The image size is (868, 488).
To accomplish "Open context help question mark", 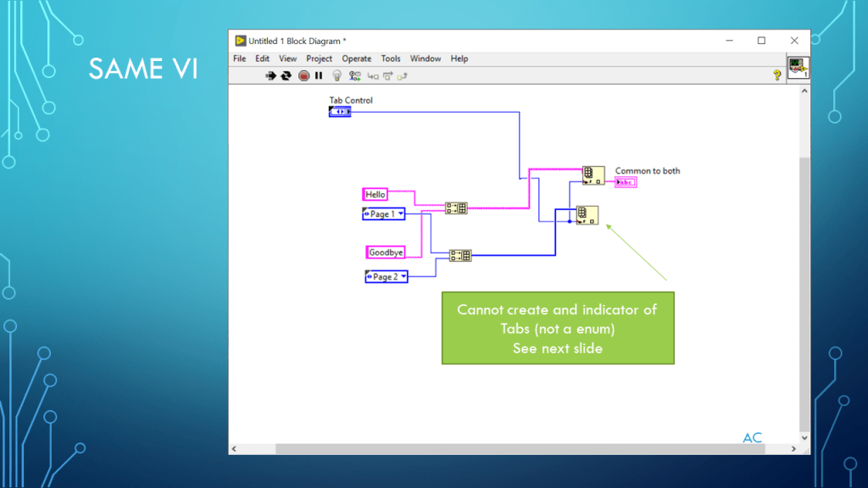I will (776, 75).
